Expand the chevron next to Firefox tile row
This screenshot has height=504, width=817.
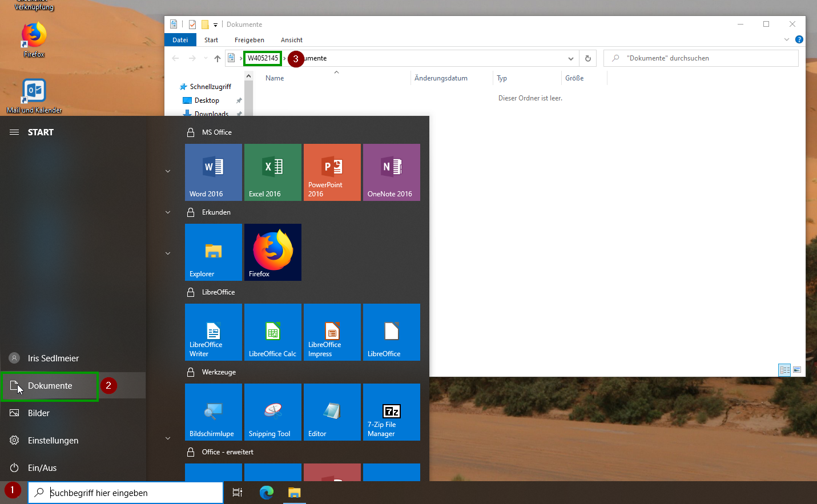point(168,253)
